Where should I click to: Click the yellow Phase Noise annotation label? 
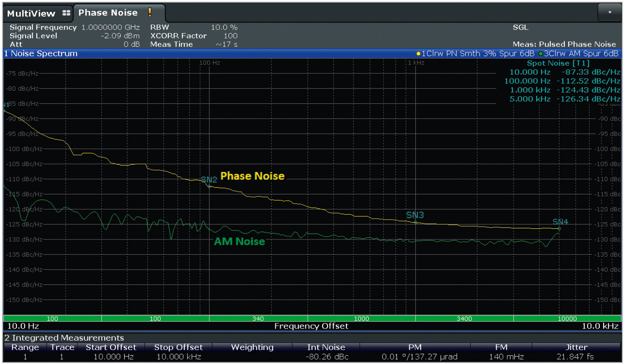coord(252,176)
